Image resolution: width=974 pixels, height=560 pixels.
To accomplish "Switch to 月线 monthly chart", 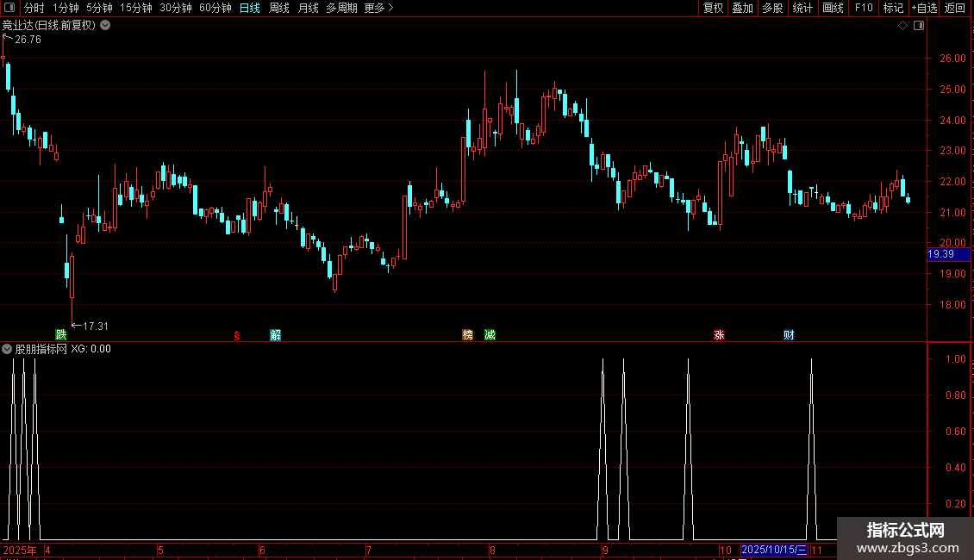I will point(308,8).
